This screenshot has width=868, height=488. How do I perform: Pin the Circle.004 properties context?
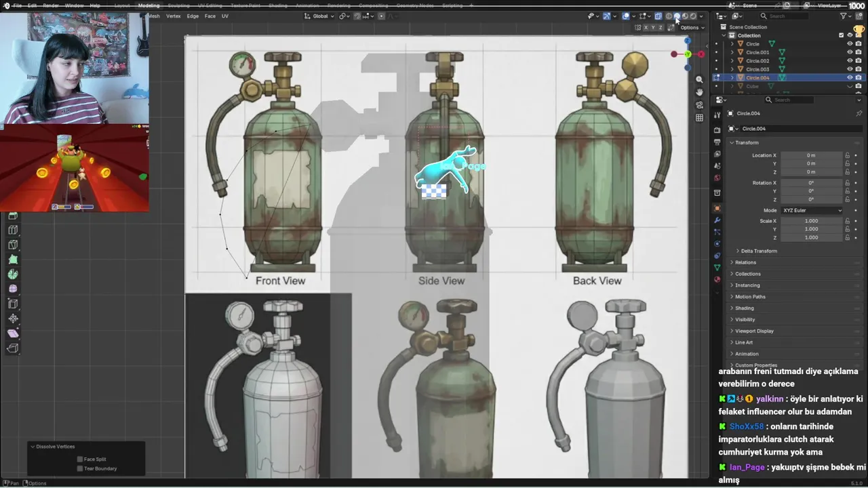(x=859, y=113)
